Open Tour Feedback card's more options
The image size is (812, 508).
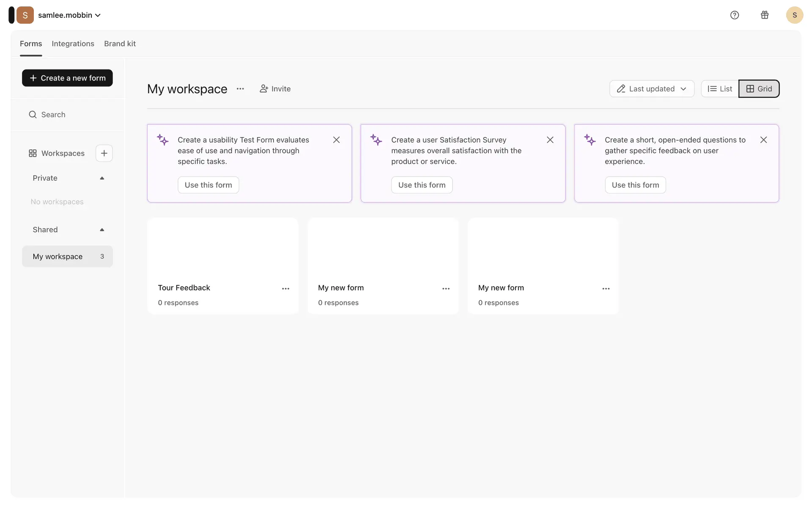pos(285,289)
